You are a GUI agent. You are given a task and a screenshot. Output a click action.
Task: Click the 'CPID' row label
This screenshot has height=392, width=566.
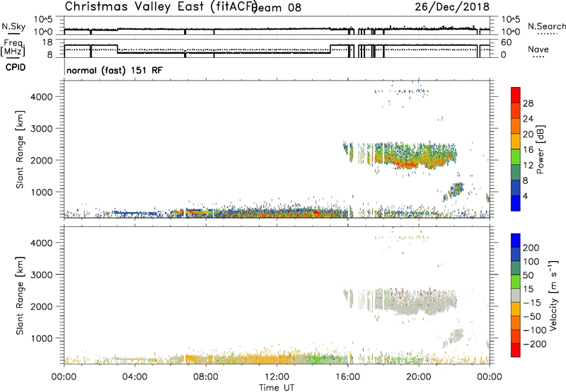tap(16, 67)
